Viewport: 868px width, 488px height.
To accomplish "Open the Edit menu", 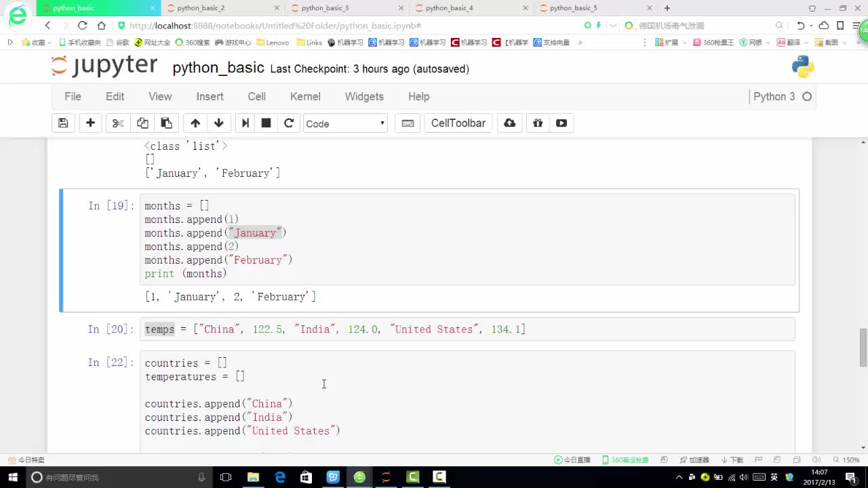I will coord(115,96).
